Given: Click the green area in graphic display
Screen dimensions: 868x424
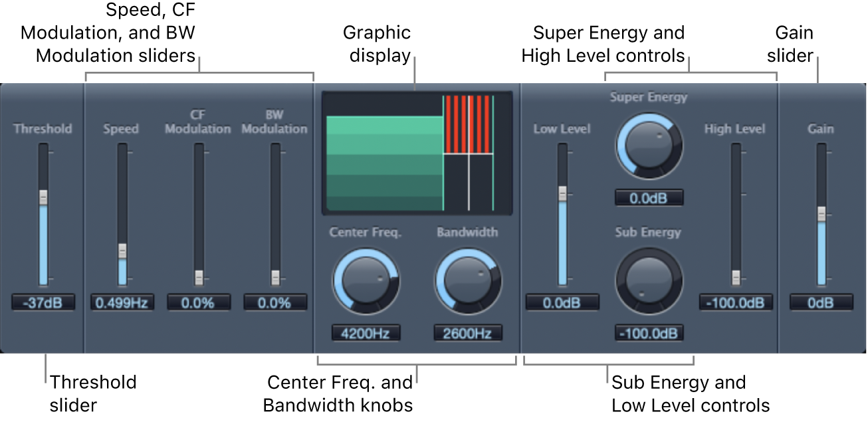Looking at the screenshot, I should pyautogui.click(x=385, y=163).
